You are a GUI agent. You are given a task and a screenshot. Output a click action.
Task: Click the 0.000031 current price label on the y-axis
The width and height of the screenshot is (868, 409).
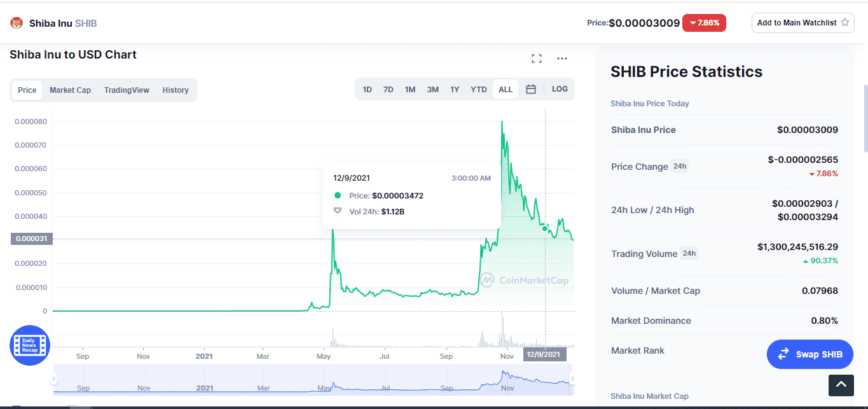pyautogui.click(x=31, y=239)
